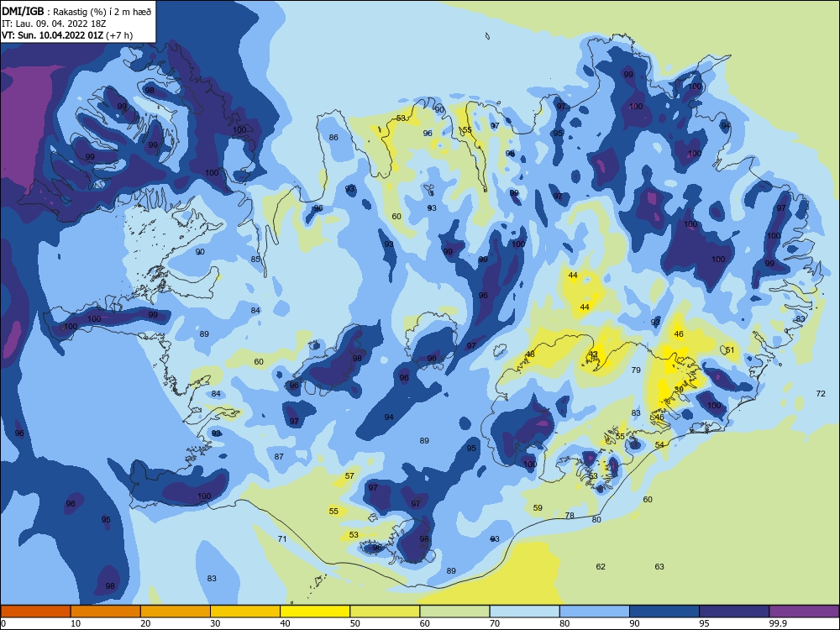Click the map value '63' over the sea

(x=659, y=566)
